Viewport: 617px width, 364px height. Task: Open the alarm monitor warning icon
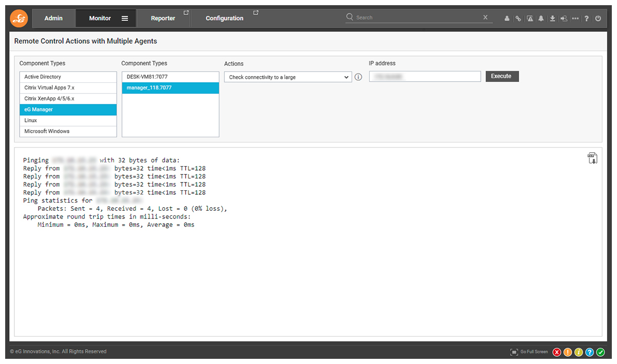[x=530, y=19]
